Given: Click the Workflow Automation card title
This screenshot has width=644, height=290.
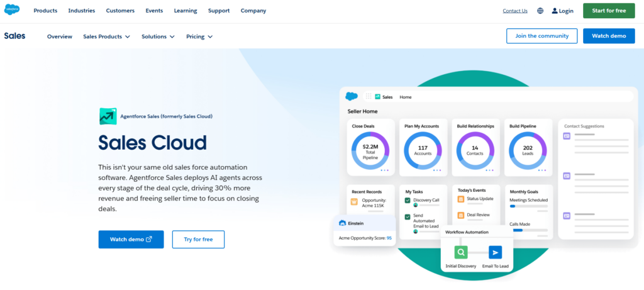Looking at the screenshot, I should pyautogui.click(x=467, y=233).
